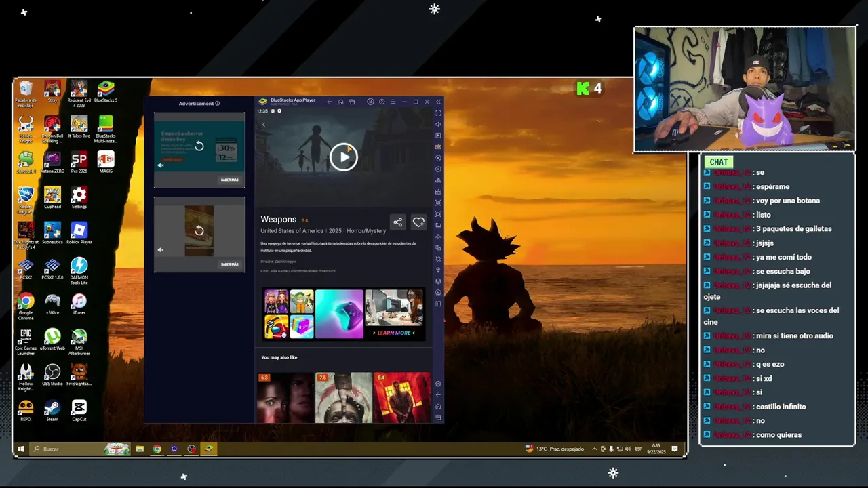This screenshot has height=488, width=868.
Task: Open the Cuphead desktop shortcut
Action: click(x=52, y=198)
